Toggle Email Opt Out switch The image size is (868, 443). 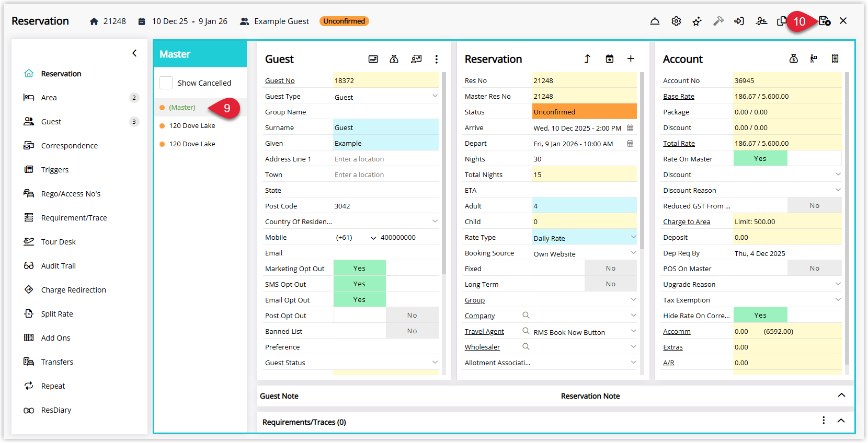(360, 299)
